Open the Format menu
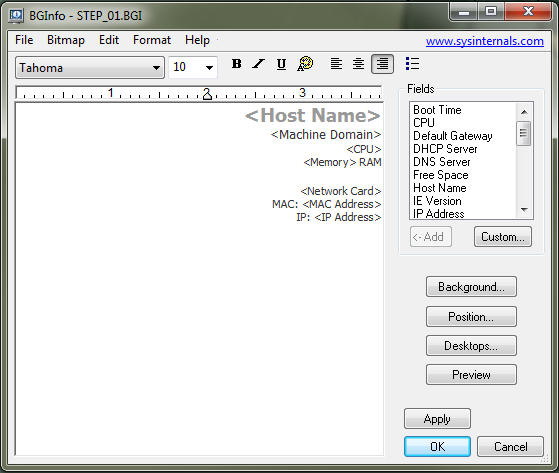This screenshot has width=559, height=473. pos(152,40)
